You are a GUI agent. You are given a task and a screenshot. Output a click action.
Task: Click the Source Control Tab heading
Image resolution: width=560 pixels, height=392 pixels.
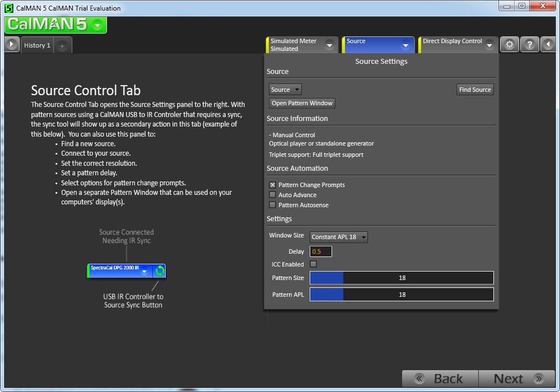pyautogui.click(x=86, y=90)
